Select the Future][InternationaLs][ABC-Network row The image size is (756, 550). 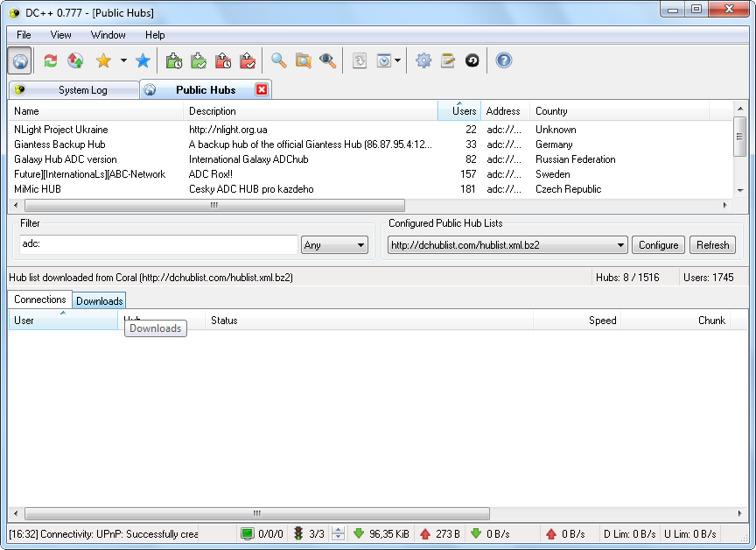click(370, 174)
